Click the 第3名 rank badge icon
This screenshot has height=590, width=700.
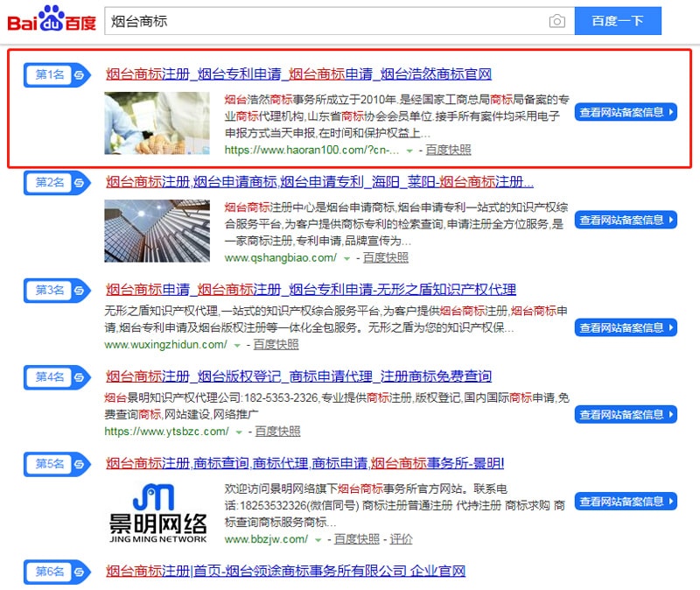click(57, 291)
